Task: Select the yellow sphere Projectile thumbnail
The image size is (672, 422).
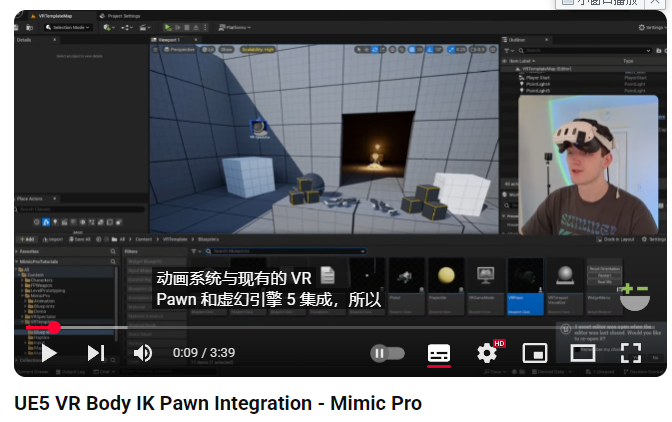Action: 446,286
